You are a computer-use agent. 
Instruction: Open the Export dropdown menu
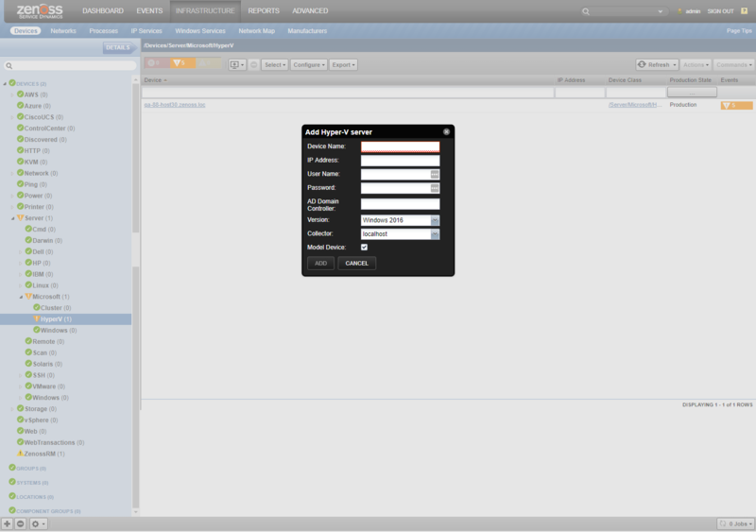click(x=343, y=64)
